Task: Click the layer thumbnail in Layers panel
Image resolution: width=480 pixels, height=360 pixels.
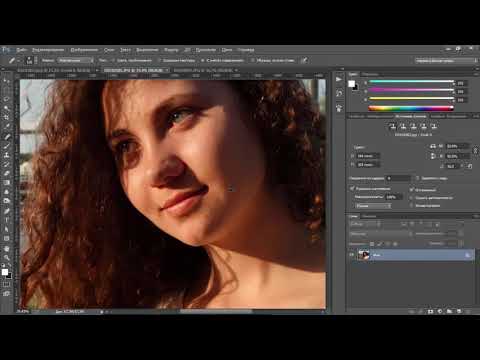Action: (x=363, y=255)
